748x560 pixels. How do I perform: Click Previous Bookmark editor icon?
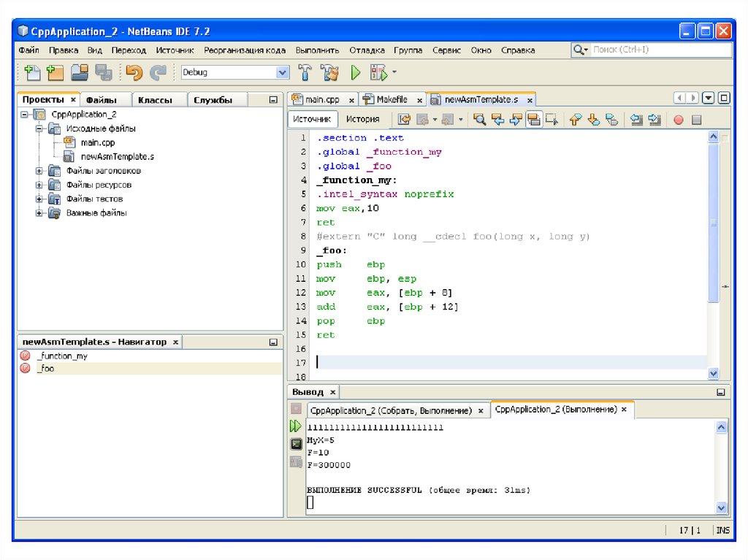[x=576, y=119]
